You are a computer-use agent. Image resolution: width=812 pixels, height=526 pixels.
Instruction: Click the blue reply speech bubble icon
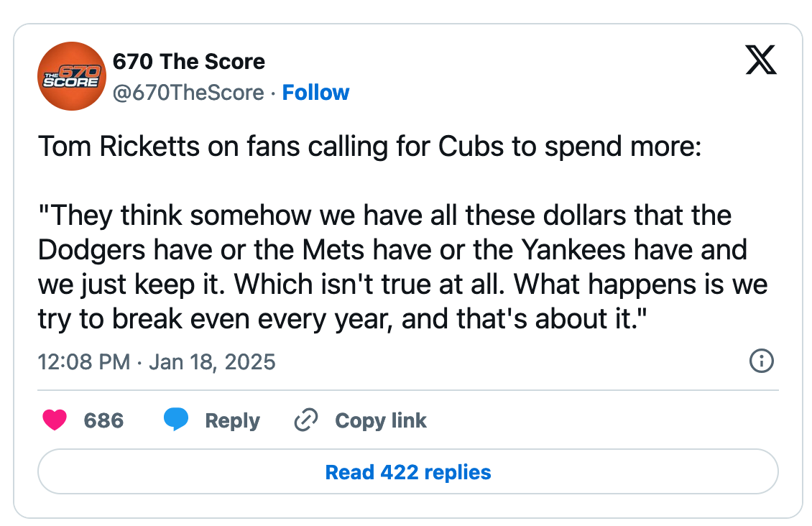pyautogui.click(x=176, y=420)
